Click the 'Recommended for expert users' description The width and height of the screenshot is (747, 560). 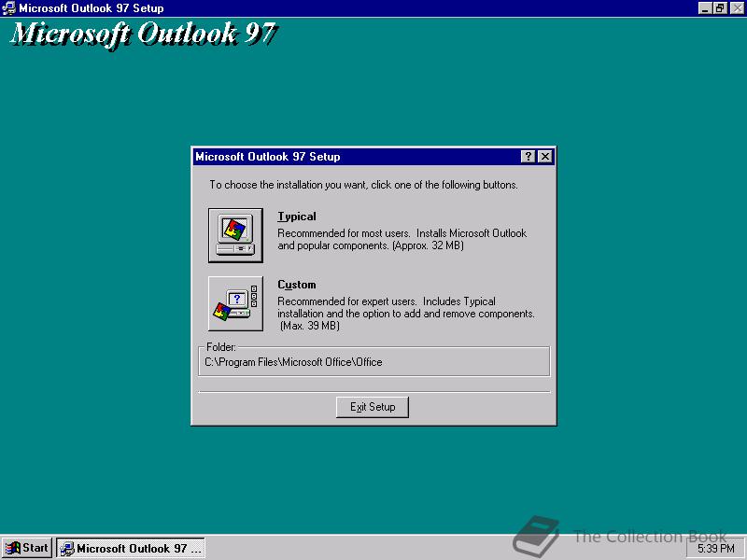[406, 314]
